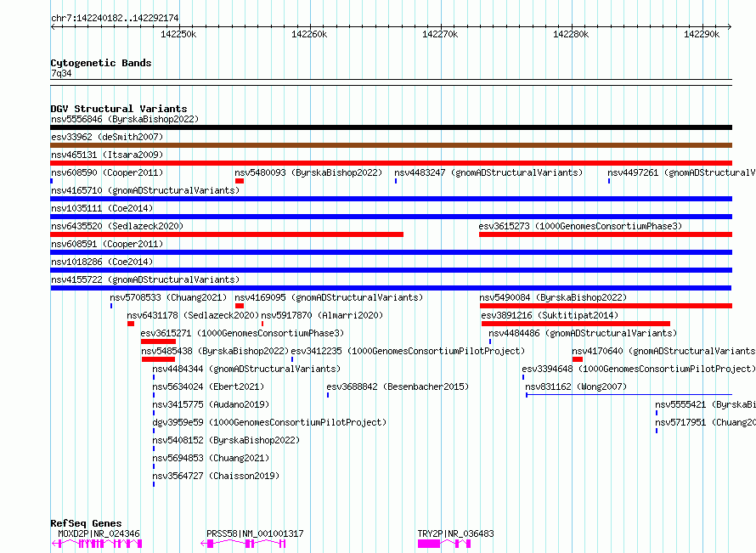Open variant nsv5717951 label
Viewport: 756px width, 553px height.
tap(705, 422)
